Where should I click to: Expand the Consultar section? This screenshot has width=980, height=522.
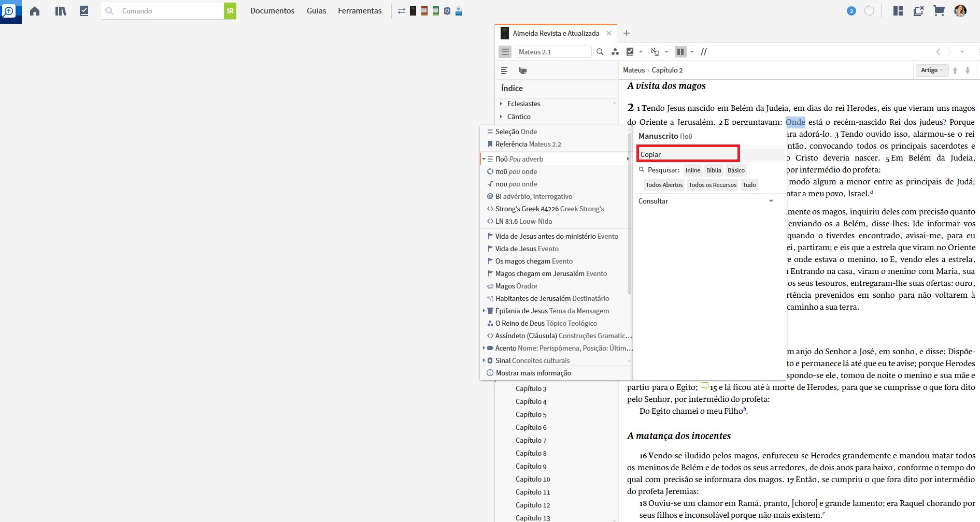pyautogui.click(x=771, y=201)
